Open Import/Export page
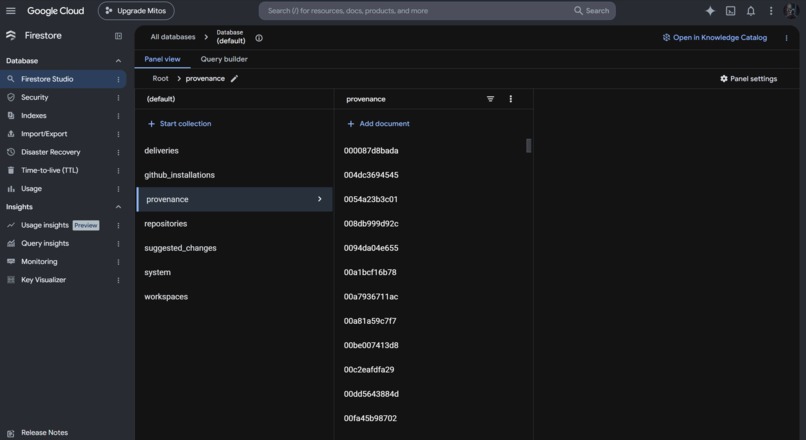 tap(44, 134)
